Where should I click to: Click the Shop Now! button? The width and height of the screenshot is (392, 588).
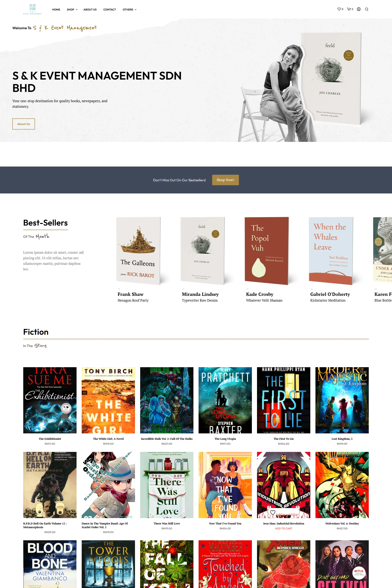(225, 180)
